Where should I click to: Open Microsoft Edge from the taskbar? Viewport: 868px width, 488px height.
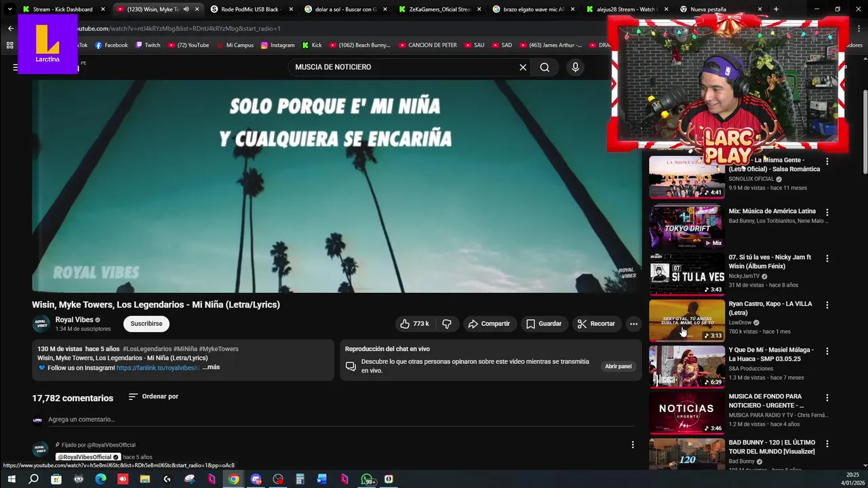coord(100,479)
